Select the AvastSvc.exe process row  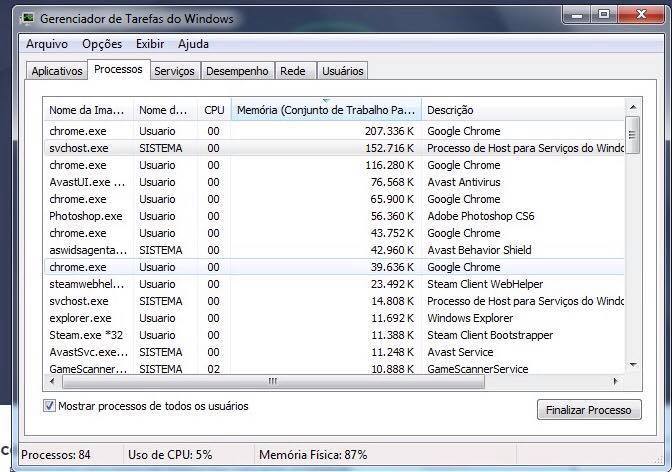pos(334,352)
